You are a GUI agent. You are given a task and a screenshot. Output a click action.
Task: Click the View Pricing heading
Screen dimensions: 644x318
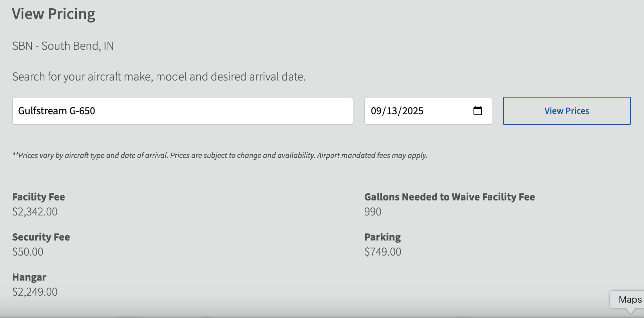pyautogui.click(x=53, y=14)
